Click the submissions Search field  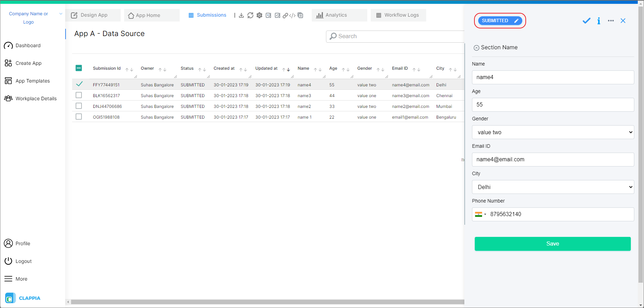(x=395, y=36)
